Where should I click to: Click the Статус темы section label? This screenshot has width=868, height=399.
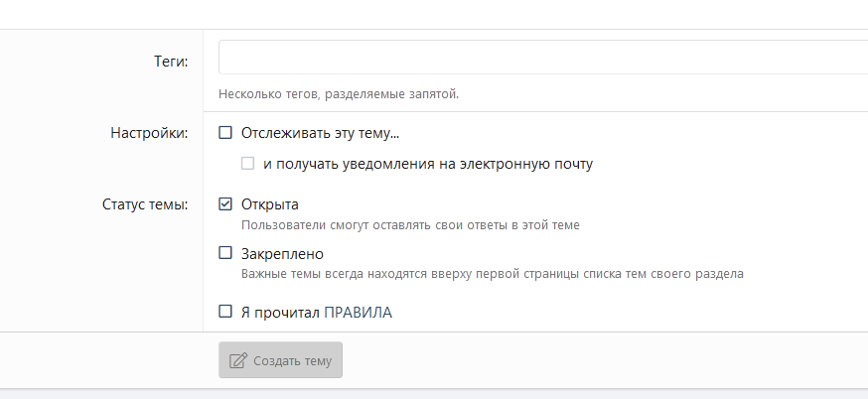click(x=145, y=205)
